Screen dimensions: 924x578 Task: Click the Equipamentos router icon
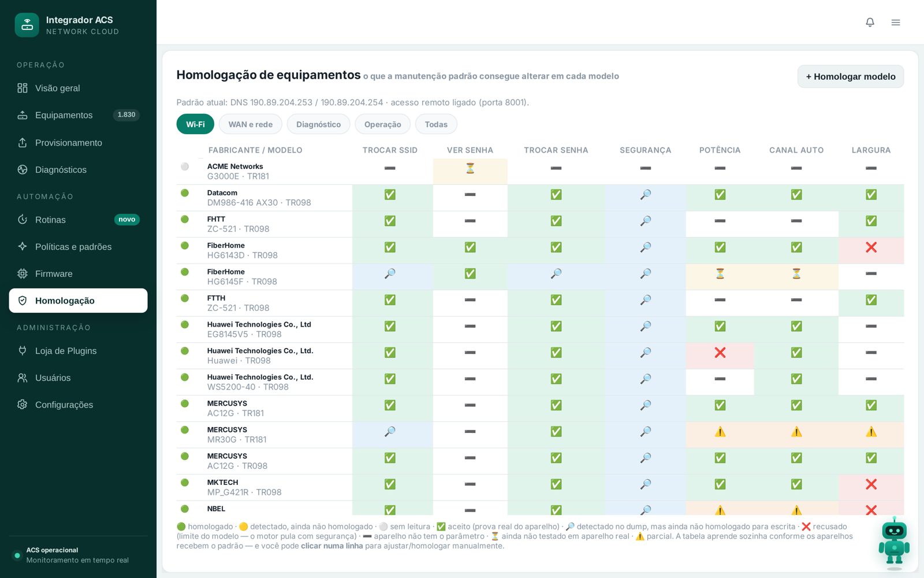(x=23, y=115)
